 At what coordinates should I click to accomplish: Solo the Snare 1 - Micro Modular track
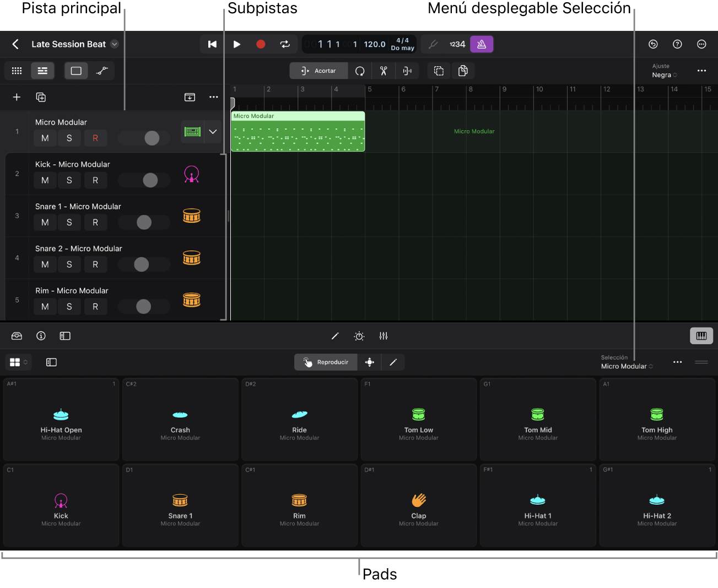[69, 222]
